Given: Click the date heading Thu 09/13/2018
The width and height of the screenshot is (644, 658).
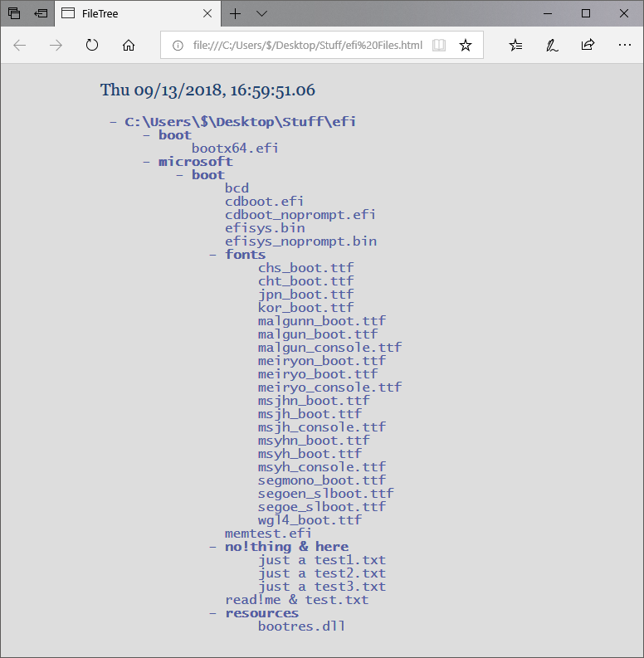Looking at the screenshot, I should click(207, 90).
